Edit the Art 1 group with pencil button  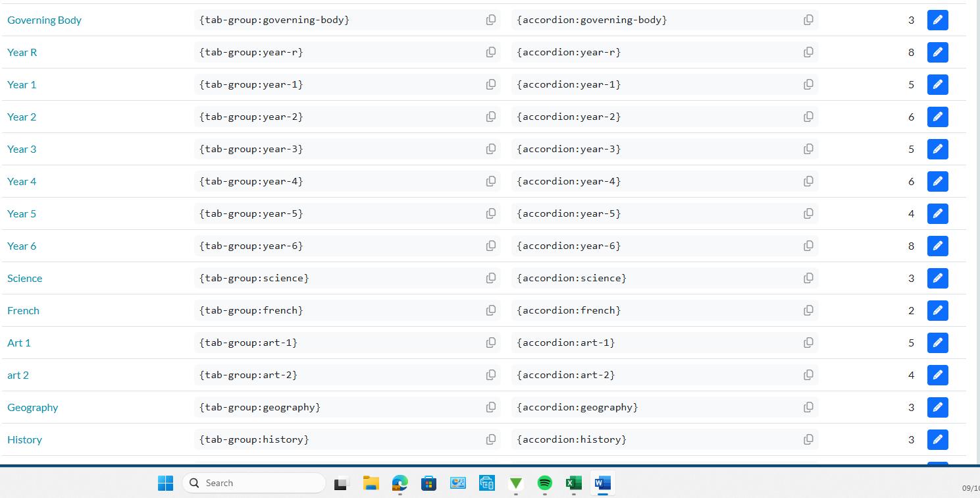click(x=937, y=343)
